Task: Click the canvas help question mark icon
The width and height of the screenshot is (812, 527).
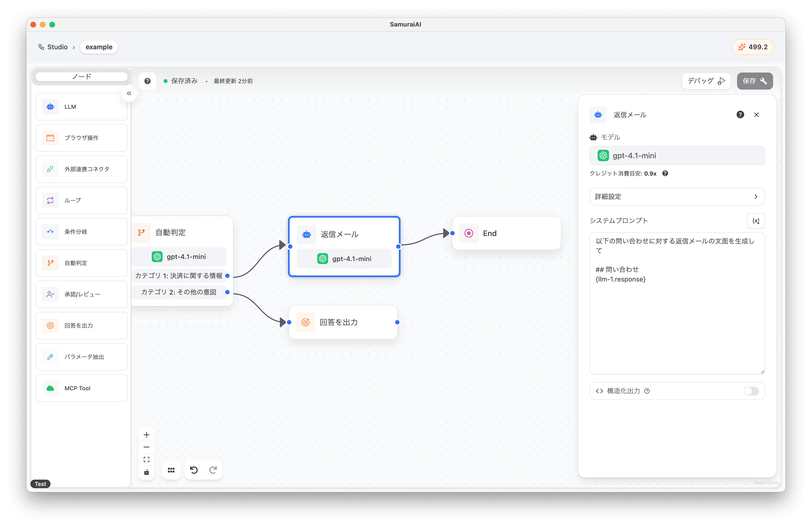Action: pyautogui.click(x=147, y=81)
